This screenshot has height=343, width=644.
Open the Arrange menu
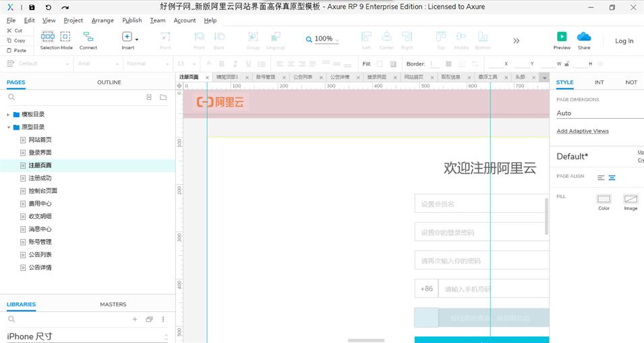tap(103, 20)
